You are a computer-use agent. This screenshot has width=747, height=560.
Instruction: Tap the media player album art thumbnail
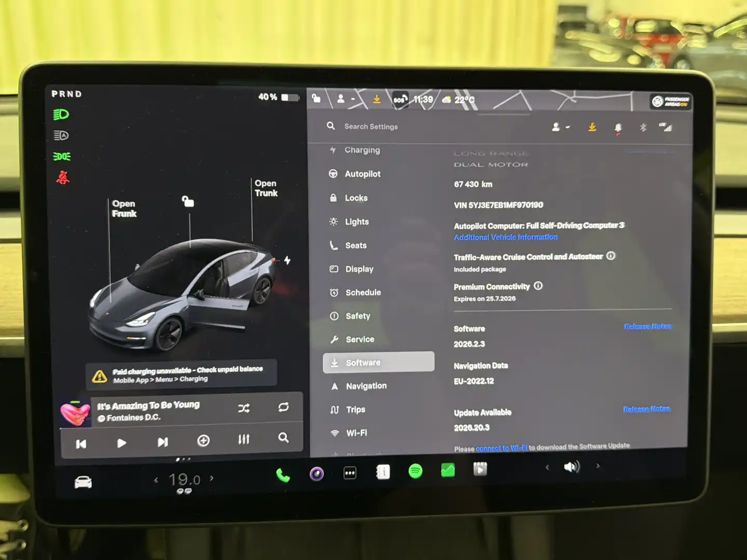(x=75, y=414)
